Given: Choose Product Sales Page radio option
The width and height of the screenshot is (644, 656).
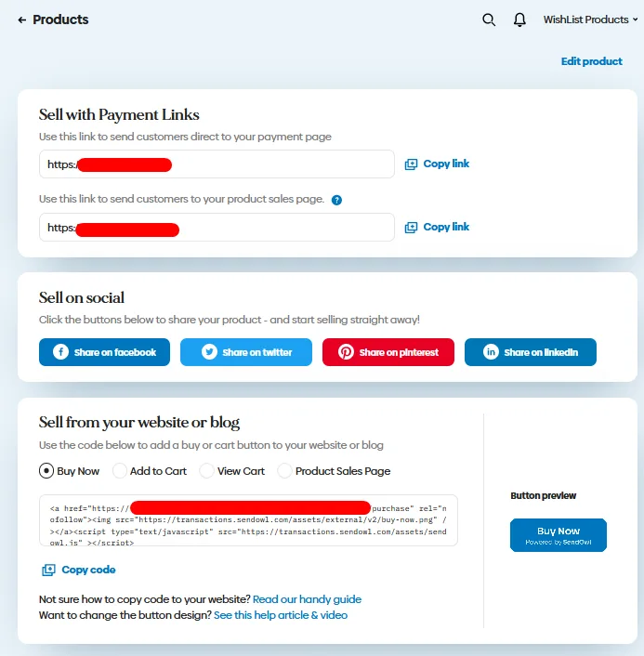Looking at the screenshot, I should [284, 471].
